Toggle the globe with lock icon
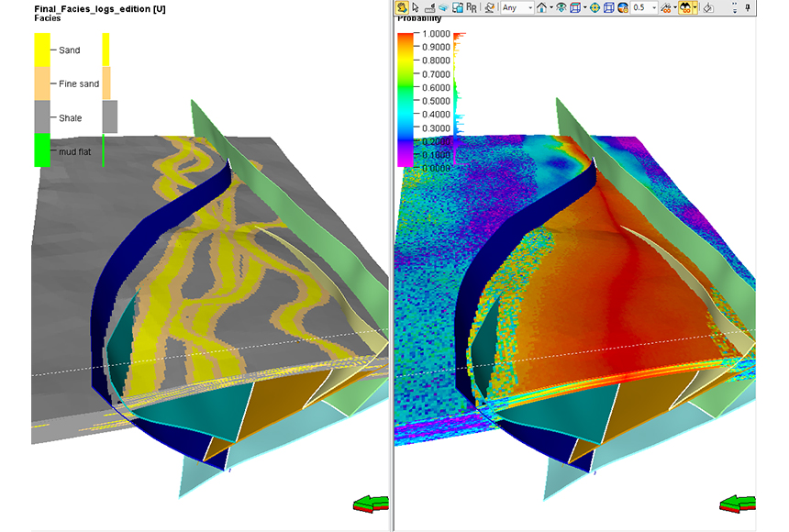Screen dimensions: 789x532 [623, 7]
